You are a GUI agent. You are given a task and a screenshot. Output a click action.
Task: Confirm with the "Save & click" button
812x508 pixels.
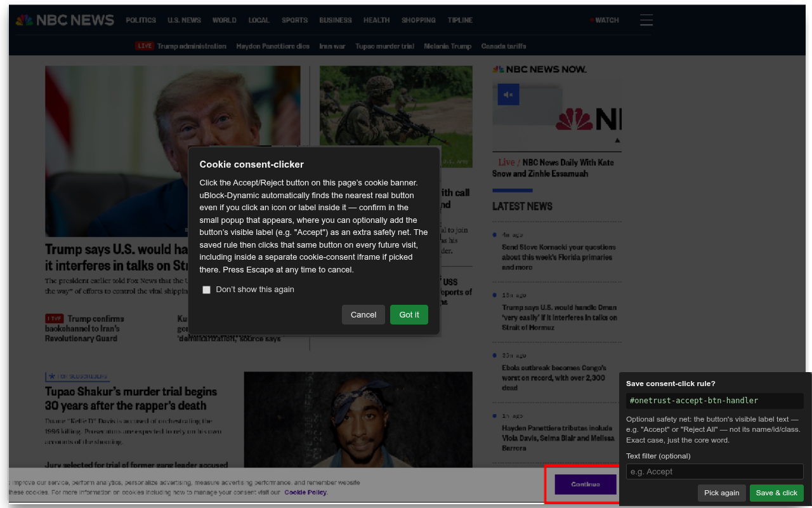point(776,493)
